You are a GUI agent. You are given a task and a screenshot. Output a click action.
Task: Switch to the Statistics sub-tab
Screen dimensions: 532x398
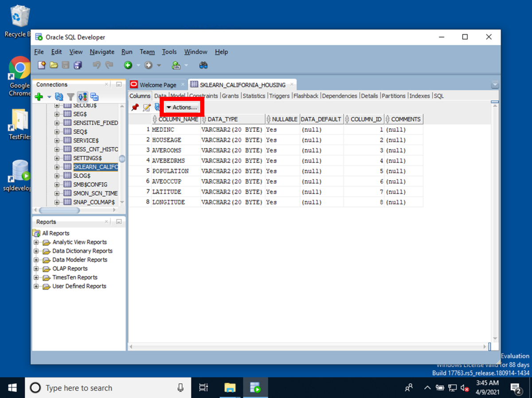point(254,96)
